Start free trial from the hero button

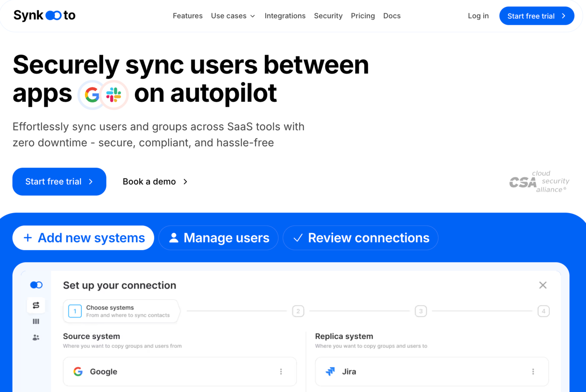pos(59,182)
